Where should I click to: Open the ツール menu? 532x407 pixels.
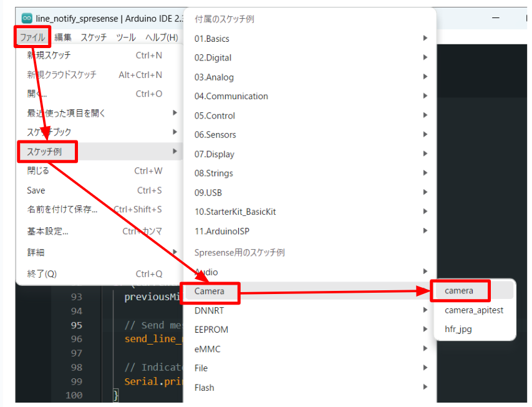[x=125, y=37]
